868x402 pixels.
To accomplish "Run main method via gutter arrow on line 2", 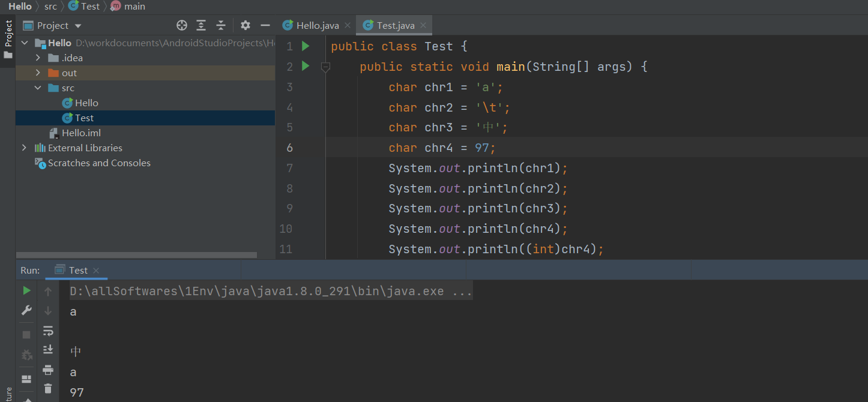I will 305,66.
